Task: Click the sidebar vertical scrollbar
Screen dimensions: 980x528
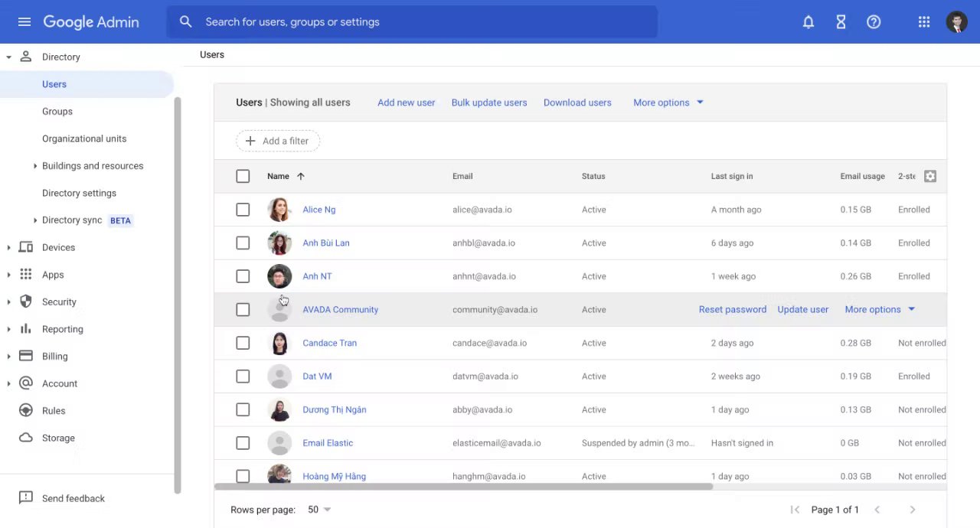Action: [x=178, y=295]
